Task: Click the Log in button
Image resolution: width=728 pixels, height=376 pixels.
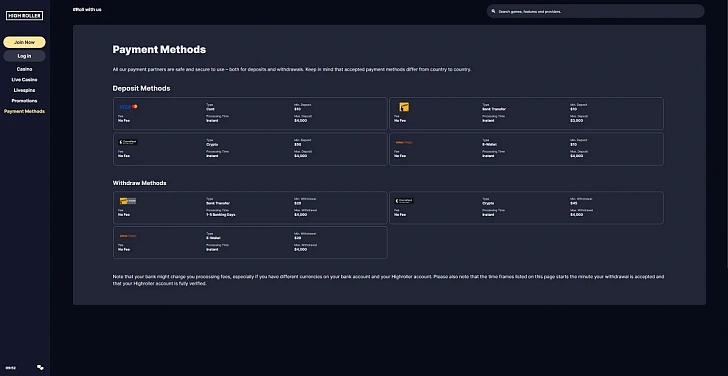Action: coord(24,56)
